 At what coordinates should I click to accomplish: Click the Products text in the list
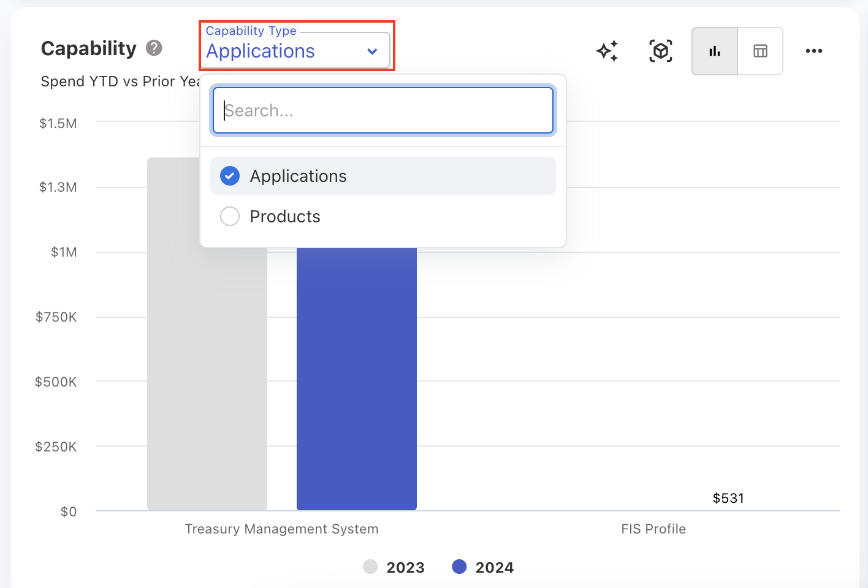tap(285, 216)
